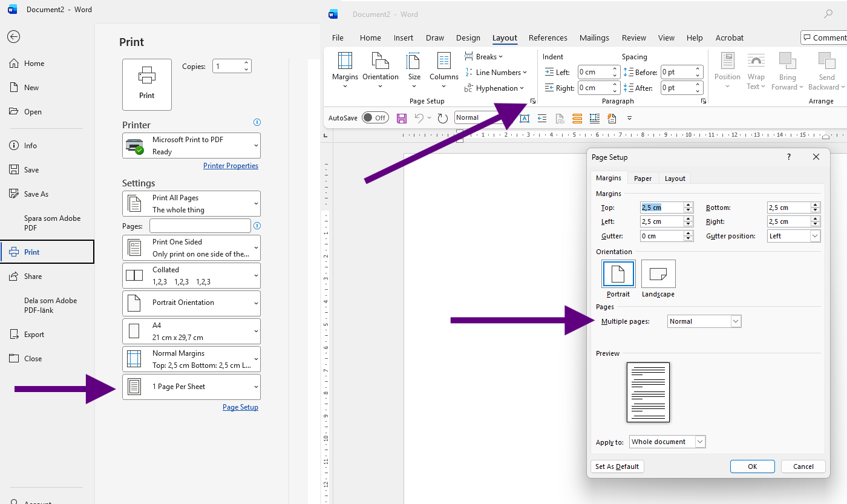
Task: Switch to the References ribbon tab
Action: coord(548,38)
